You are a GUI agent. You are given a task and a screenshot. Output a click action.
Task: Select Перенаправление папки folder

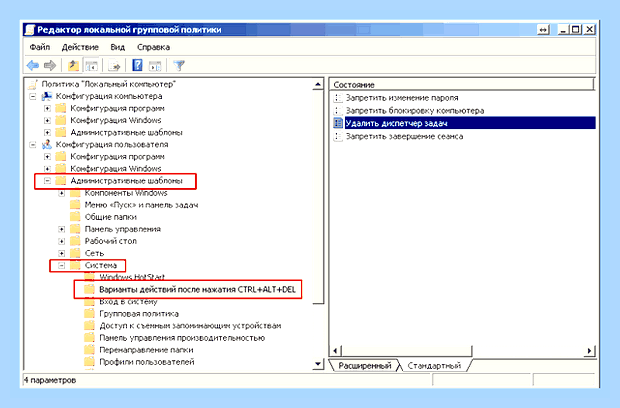[x=146, y=350]
